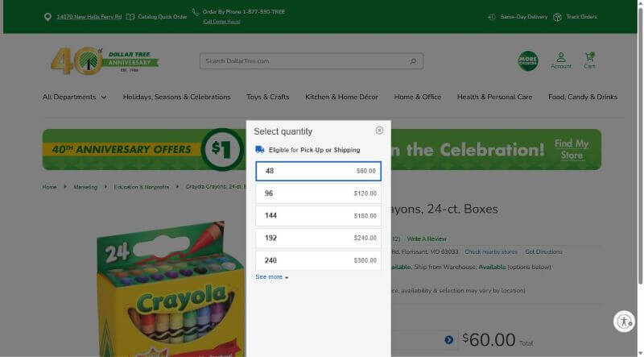644x357 pixels.
Task: Click the More Choices green badge
Action: click(528, 61)
